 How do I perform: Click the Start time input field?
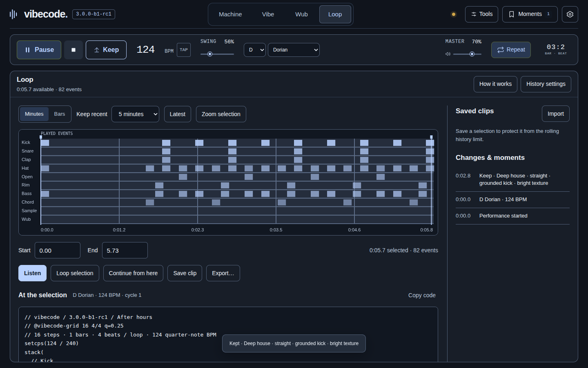coord(58,250)
